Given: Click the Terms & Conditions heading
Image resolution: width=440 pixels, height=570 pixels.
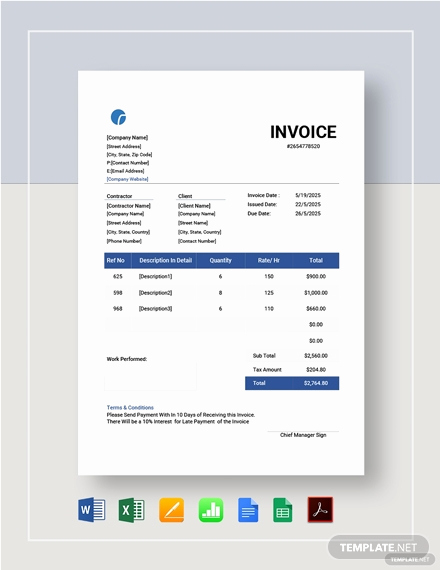Looking at the screenshot, I should 130,408.
